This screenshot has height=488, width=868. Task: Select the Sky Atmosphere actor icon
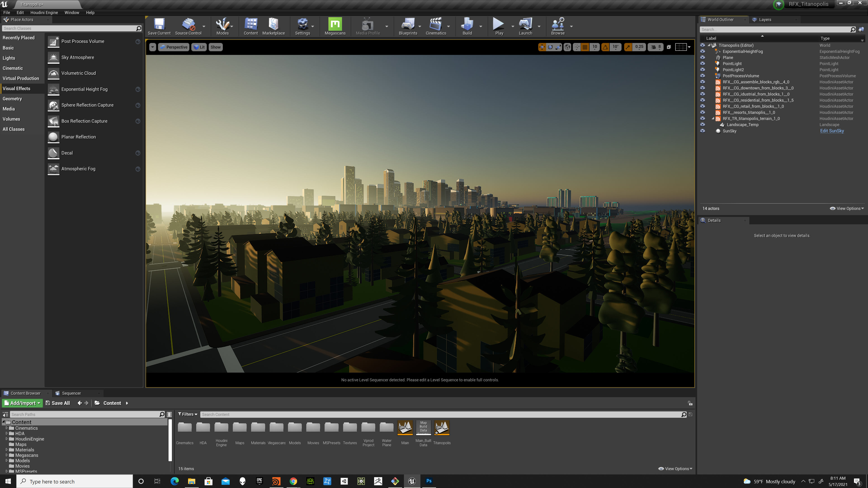(53, 58)
